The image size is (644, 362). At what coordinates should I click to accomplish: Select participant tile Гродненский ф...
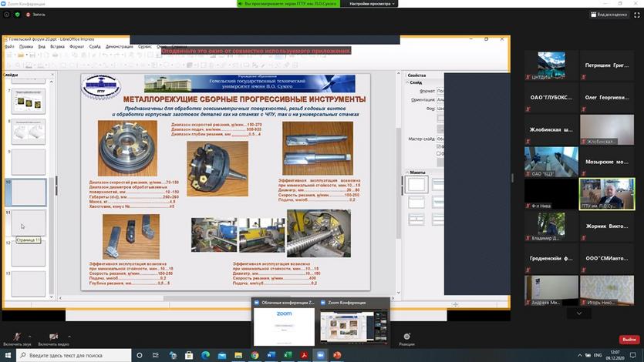[551, 258]
